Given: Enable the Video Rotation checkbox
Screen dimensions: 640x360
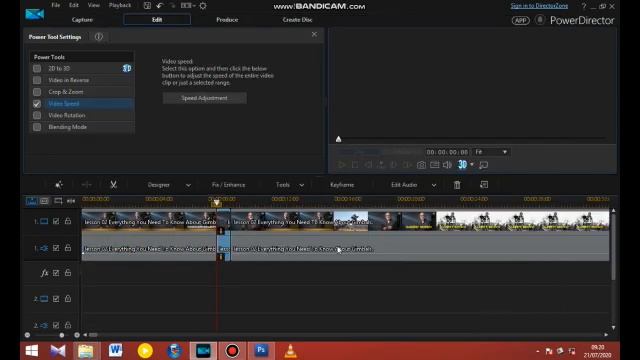Looking at the screenshot, I should click(x=37, y=115).
